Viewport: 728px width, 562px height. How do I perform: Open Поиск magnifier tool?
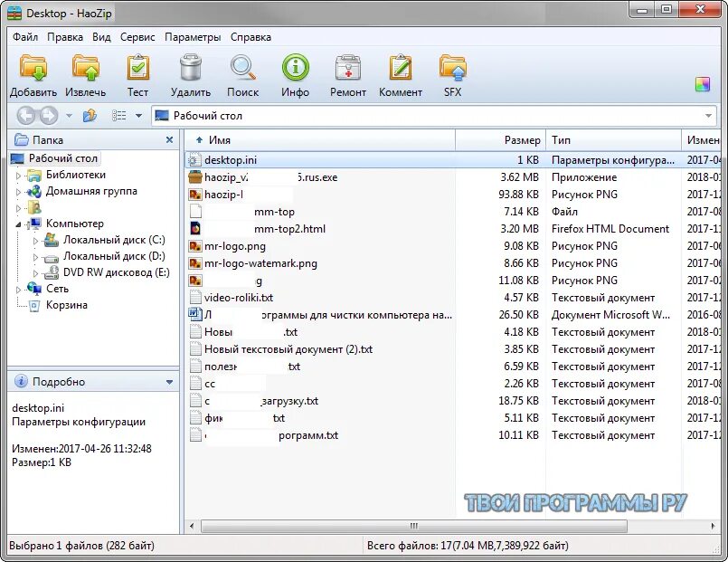243,68
